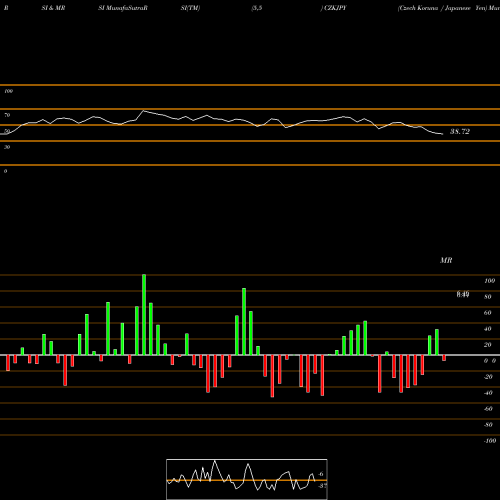Image resolution: width=500 pixels, height=500 pixels.
Task: Click the SI MunafaSutraR header text
Action: [123, 8]
